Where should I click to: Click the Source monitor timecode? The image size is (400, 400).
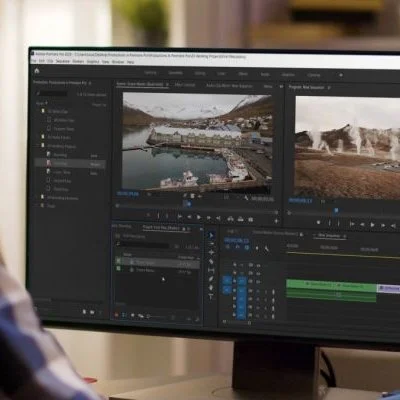click(x=127, y=193)
